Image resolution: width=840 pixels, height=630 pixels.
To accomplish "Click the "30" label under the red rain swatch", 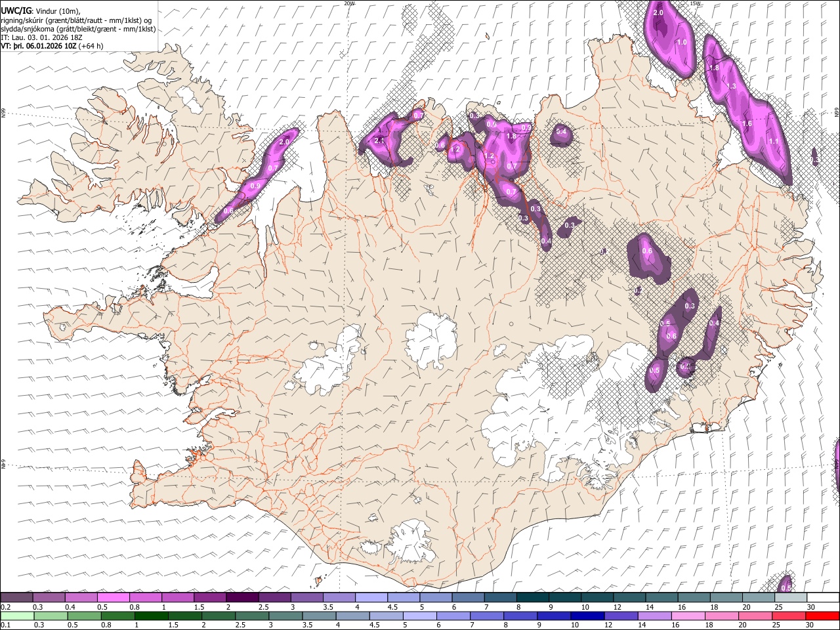I will 810,625.
